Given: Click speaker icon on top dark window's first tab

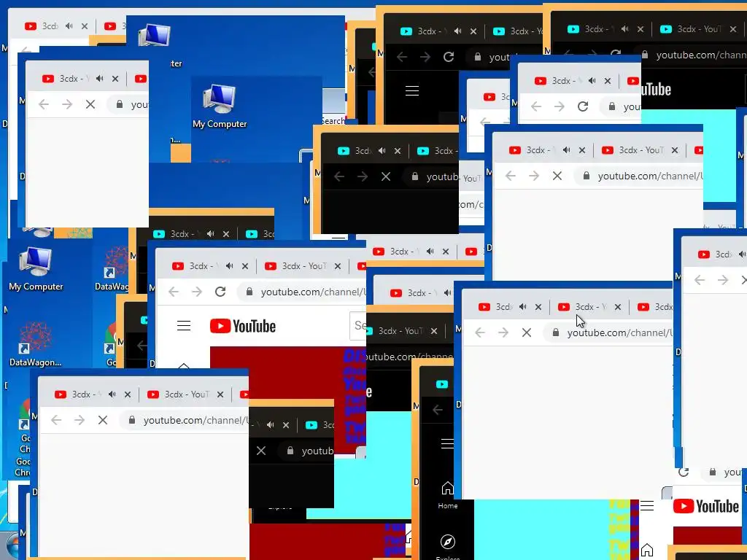Looking at the screenshot, I should tap(458, 31).
